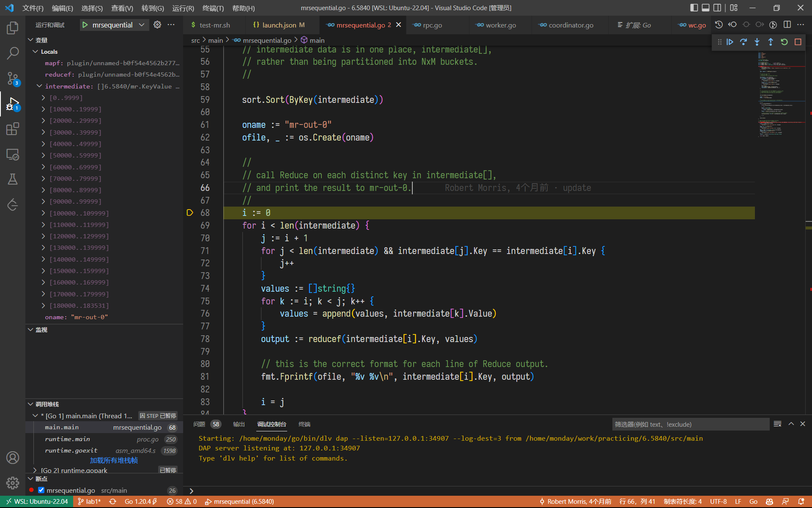This screenshot has width=812, height=508.
Task: Click the debug Continue button
Action: [x=730, y=42]
